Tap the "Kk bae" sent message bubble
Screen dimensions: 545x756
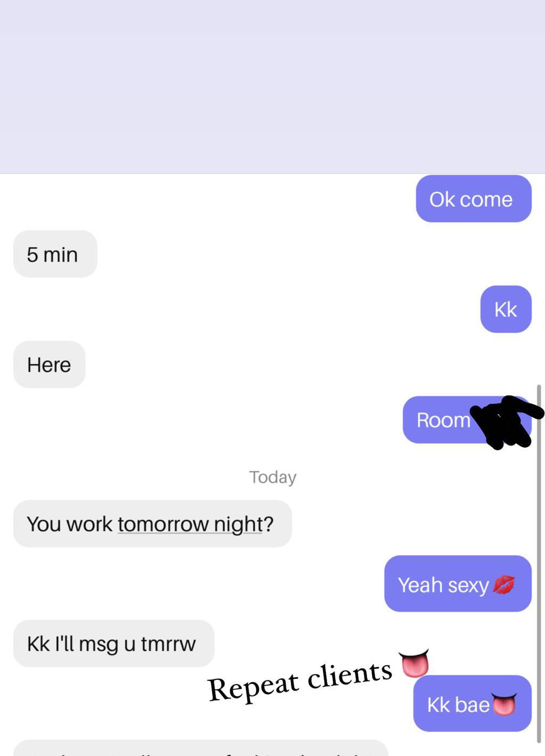(x=472, y=704)
